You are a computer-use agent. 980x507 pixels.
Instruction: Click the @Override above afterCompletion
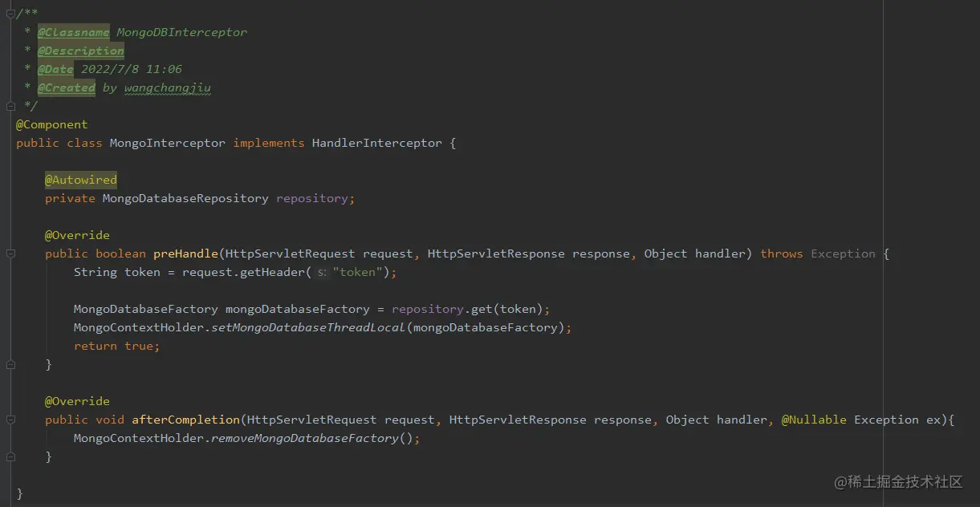77,401
